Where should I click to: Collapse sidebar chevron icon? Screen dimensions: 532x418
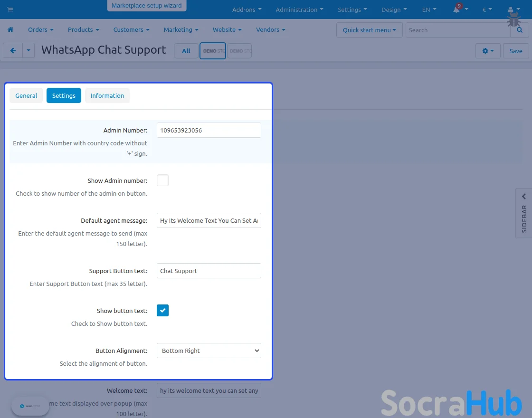524,196
